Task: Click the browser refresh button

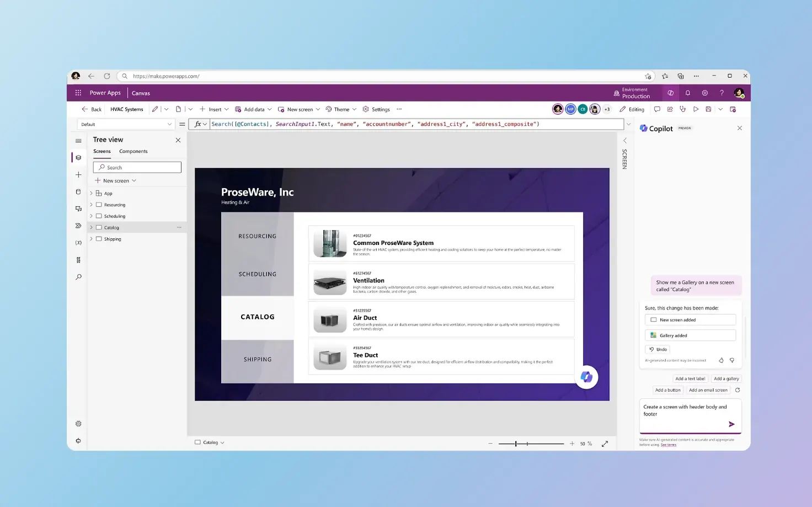Action: [107, 76]
